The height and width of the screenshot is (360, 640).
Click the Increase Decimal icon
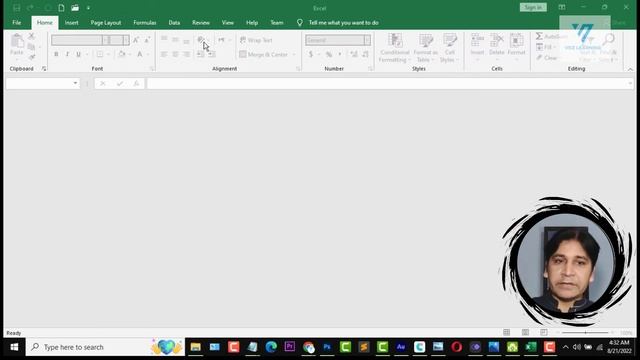click(x=354, y=54)
